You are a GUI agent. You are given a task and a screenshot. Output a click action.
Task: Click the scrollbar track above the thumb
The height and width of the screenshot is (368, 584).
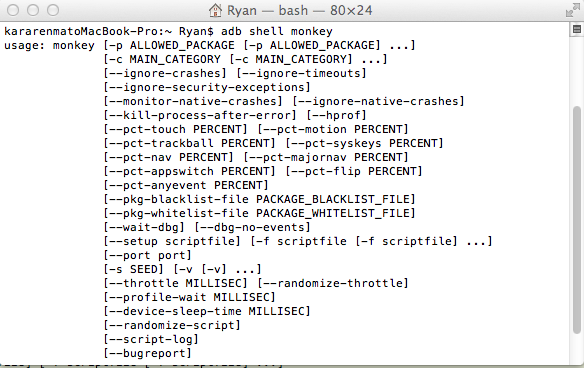577,71
